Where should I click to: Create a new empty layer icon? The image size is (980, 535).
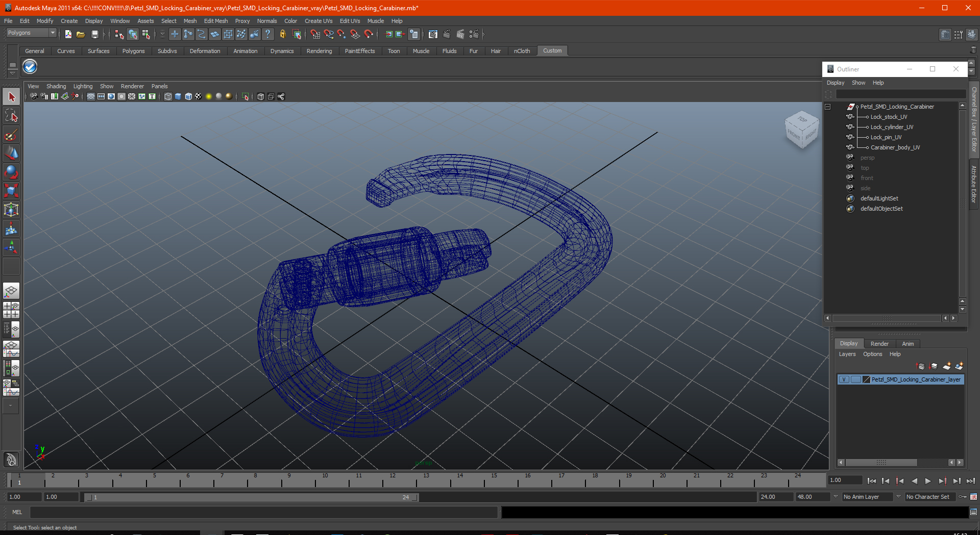(947, 366)
